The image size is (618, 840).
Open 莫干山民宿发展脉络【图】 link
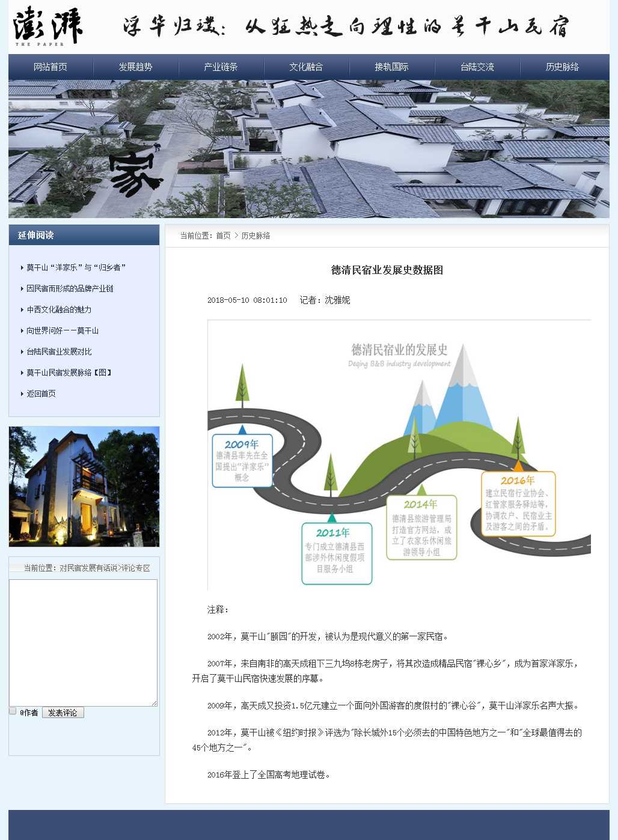[x=70, y=373]
